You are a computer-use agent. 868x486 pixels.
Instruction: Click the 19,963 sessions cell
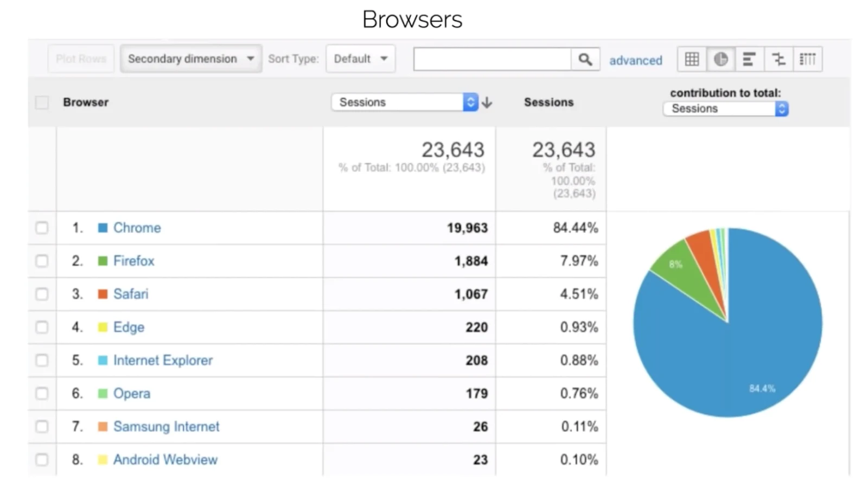click(x=467, y=228)
